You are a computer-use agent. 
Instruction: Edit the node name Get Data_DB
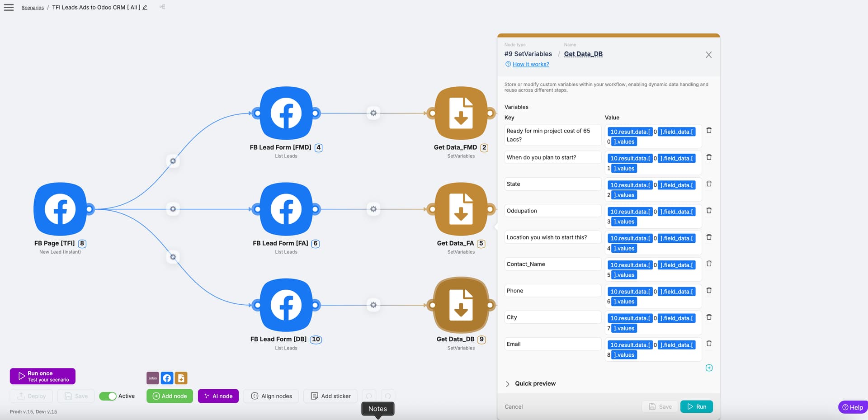pyautogui.click(x=583, y=54)
